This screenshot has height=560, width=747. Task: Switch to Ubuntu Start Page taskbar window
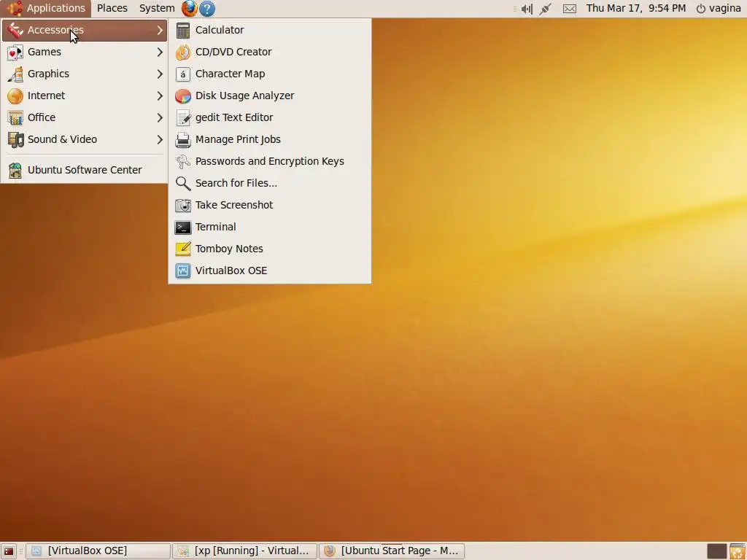point(392,551)
